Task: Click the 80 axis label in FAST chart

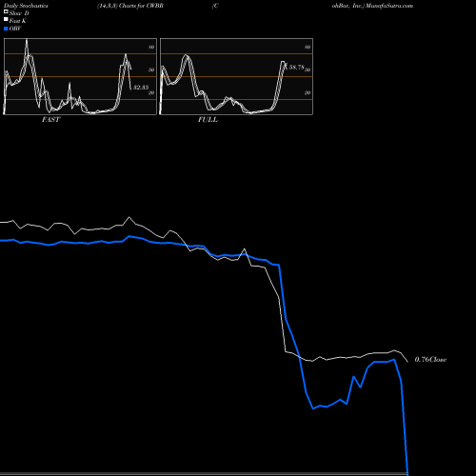Action: [x=151, y=47]
